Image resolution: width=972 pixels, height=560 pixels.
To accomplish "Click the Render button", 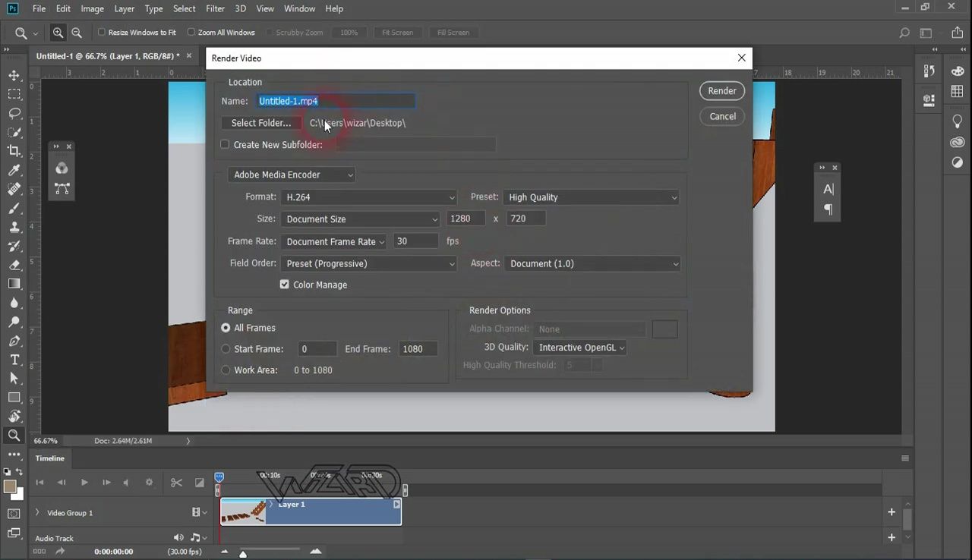I will point(722,90).
